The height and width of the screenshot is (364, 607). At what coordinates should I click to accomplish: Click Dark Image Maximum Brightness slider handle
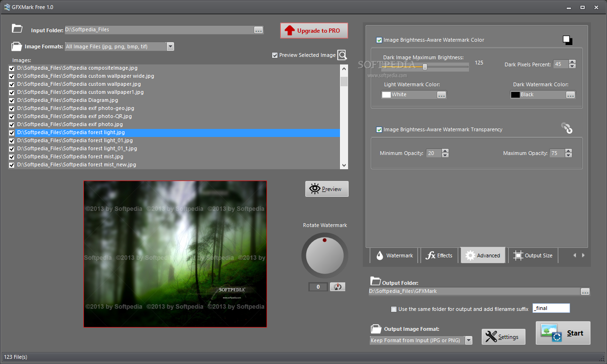coord(425,67)
